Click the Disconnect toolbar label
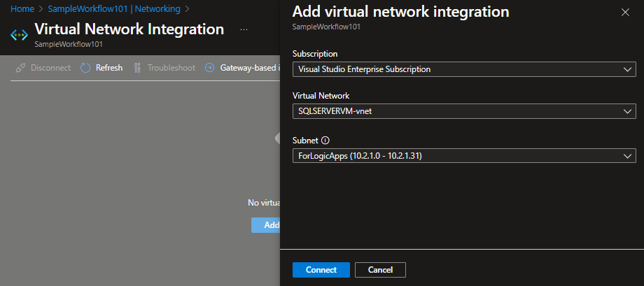The width and height of the screenshot is (644, 286). click(x=51, y=68)
